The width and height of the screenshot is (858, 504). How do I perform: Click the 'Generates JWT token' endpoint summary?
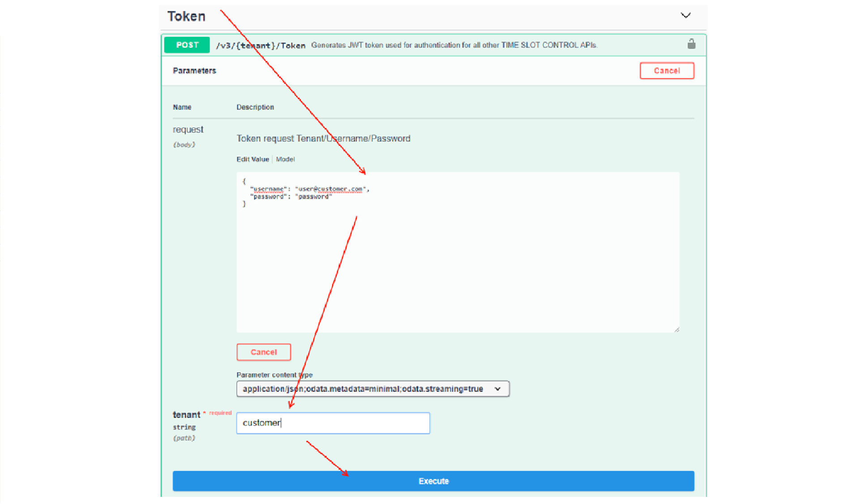[x=454, y=45]
